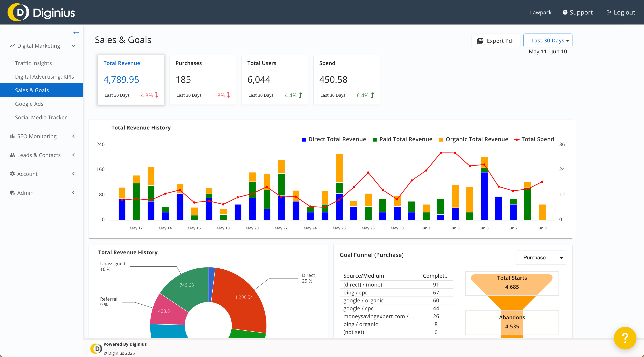This screenshot has width=644, height=357.
Task: Select the SEO Monitoring bar chart icon
Action: tap(12, 136)
